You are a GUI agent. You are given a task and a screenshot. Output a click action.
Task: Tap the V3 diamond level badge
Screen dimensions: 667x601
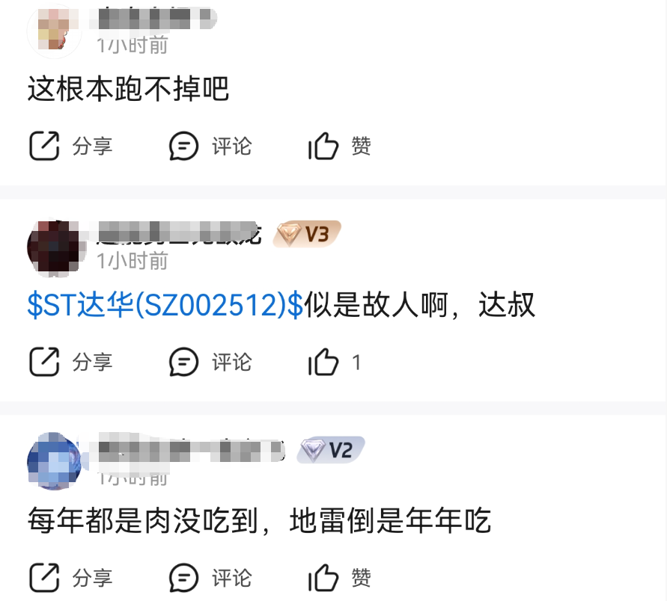click(307, 234)
